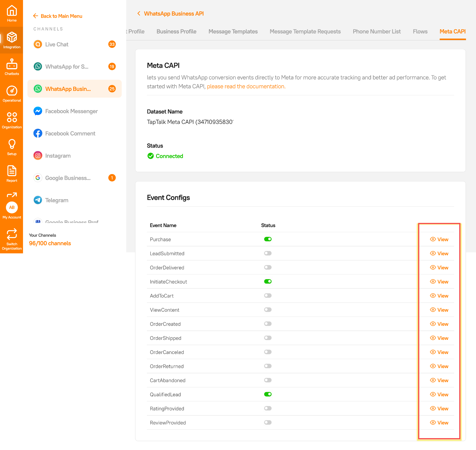
Task: Open My Account avatar AB
Action: click(12, 208)
